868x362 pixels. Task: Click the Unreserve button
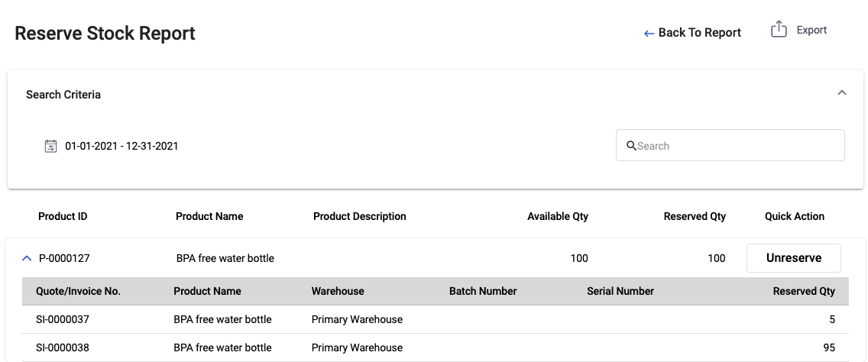793,258
